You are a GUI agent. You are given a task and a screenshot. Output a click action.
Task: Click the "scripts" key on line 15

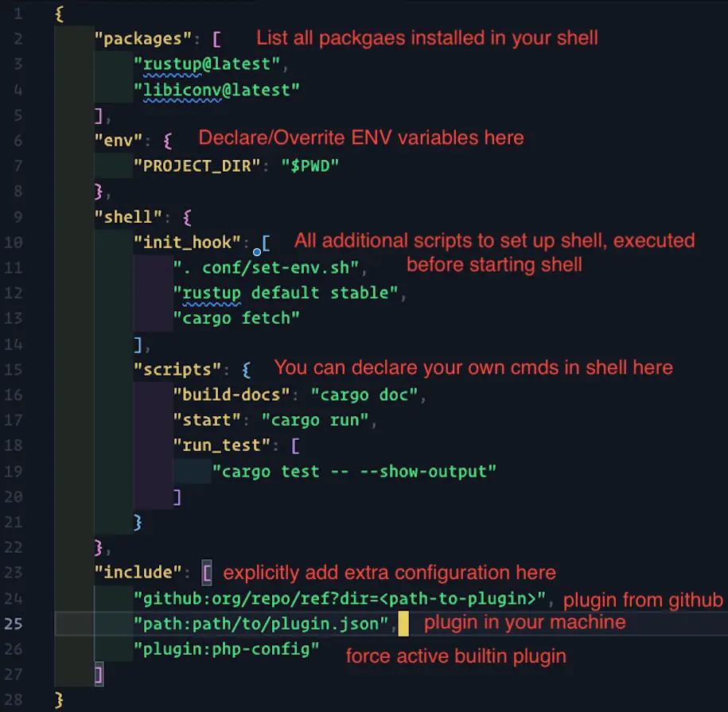tap(177, 369)
